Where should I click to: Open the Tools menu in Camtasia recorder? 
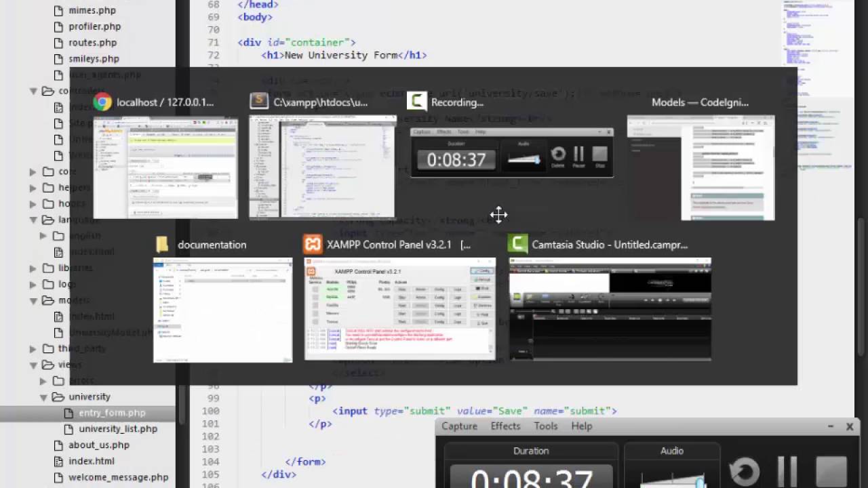(x=545, y=426)
